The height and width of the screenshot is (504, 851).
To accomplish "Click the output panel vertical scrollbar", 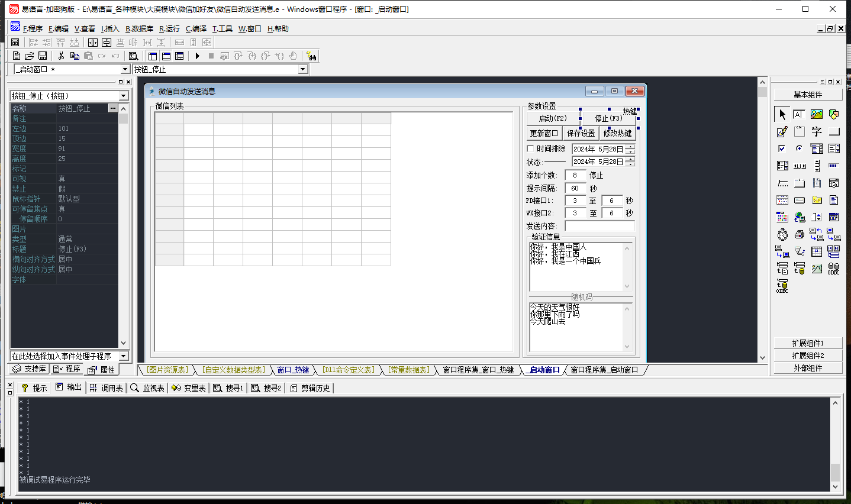I will (x=835, y=444).
